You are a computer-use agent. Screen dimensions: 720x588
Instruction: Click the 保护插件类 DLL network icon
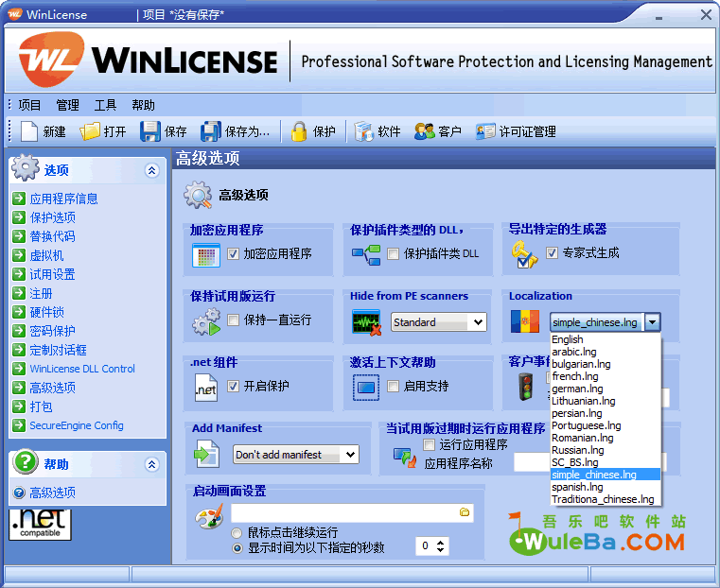(x=366, y=255)
